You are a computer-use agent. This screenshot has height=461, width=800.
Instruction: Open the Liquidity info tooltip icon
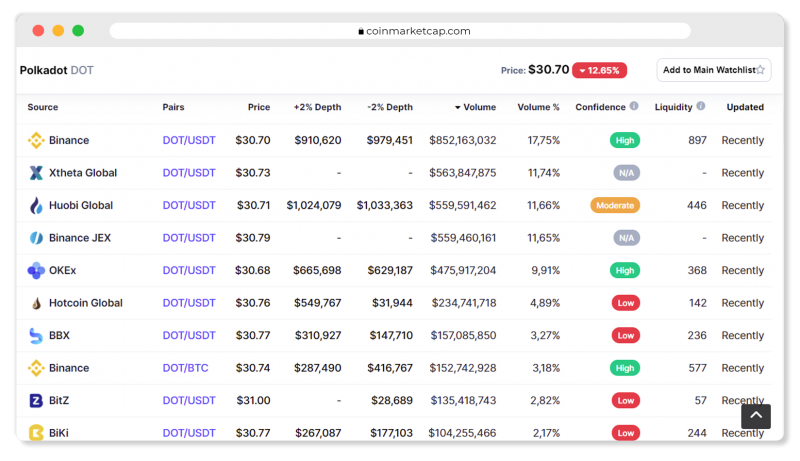coord(701,106)
